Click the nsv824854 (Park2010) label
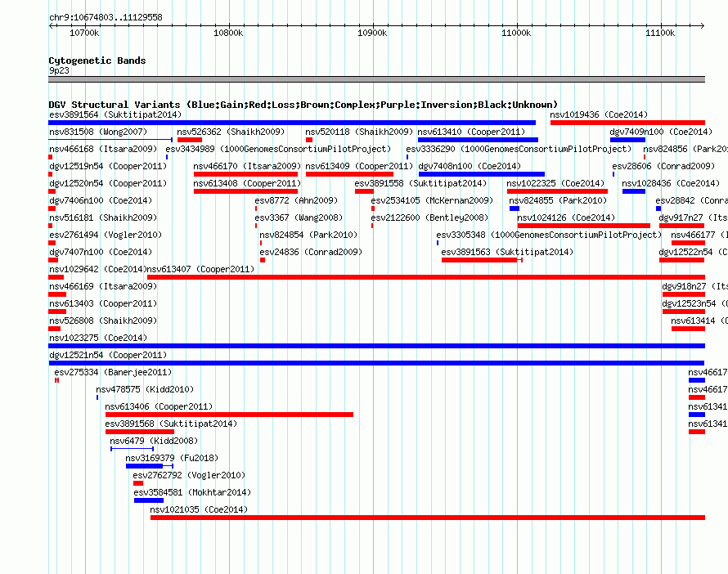Image resolution: width=728 pixels, height=574 pixels. (x=308, y=235)
